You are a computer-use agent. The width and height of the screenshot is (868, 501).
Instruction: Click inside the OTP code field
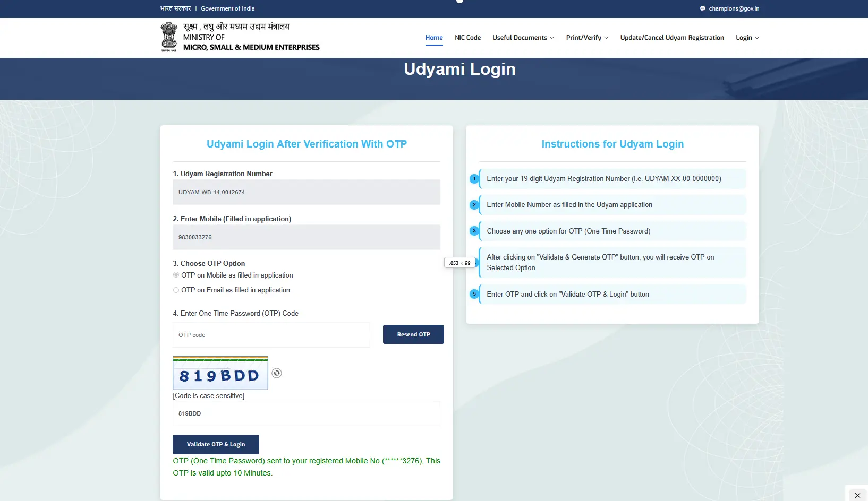271,335
